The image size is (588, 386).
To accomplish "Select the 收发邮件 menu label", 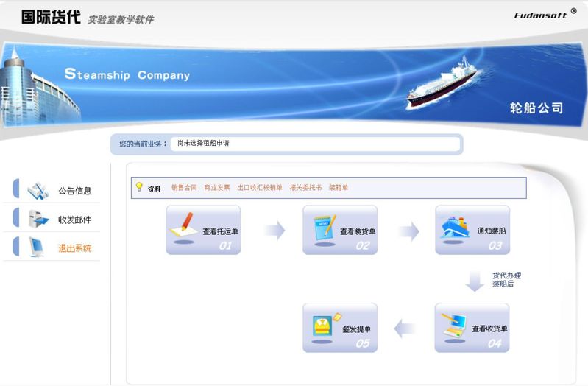I will 75,220.
